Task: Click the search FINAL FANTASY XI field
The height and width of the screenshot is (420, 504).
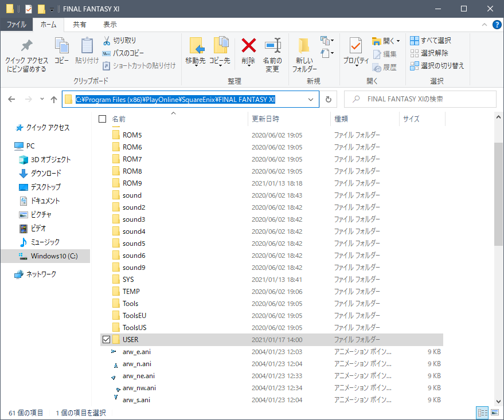Action: click(x=420, y=99)
